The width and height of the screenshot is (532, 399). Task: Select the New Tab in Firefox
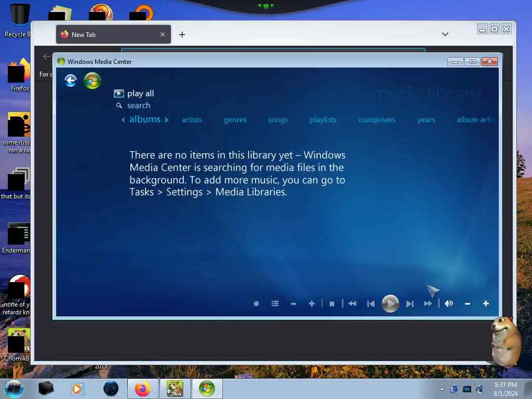click(x=113, y=34)
